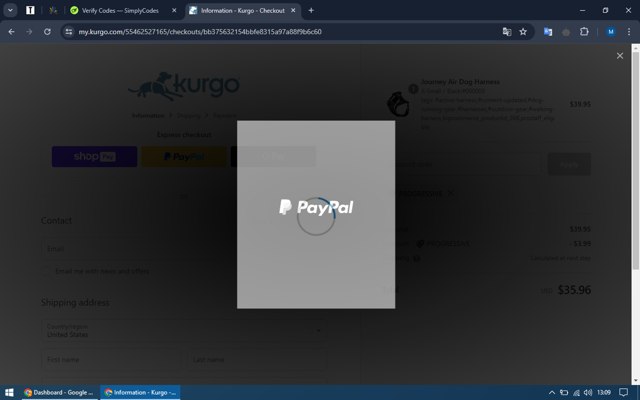
Task: Open the tab search dropdown arrow
Action: (10, 11)
